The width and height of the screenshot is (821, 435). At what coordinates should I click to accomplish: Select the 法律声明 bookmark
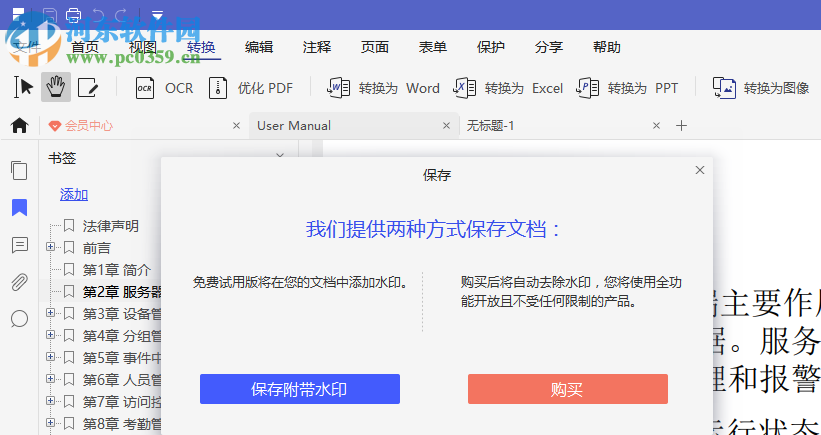110,226
